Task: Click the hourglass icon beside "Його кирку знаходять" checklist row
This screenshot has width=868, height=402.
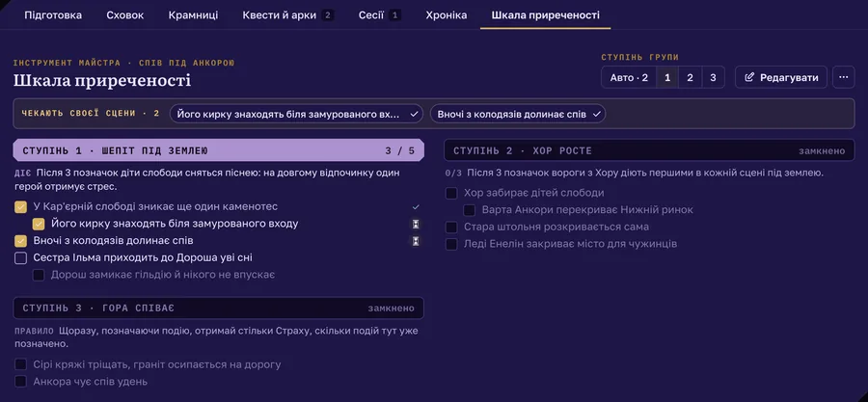Action: (415, 224)
